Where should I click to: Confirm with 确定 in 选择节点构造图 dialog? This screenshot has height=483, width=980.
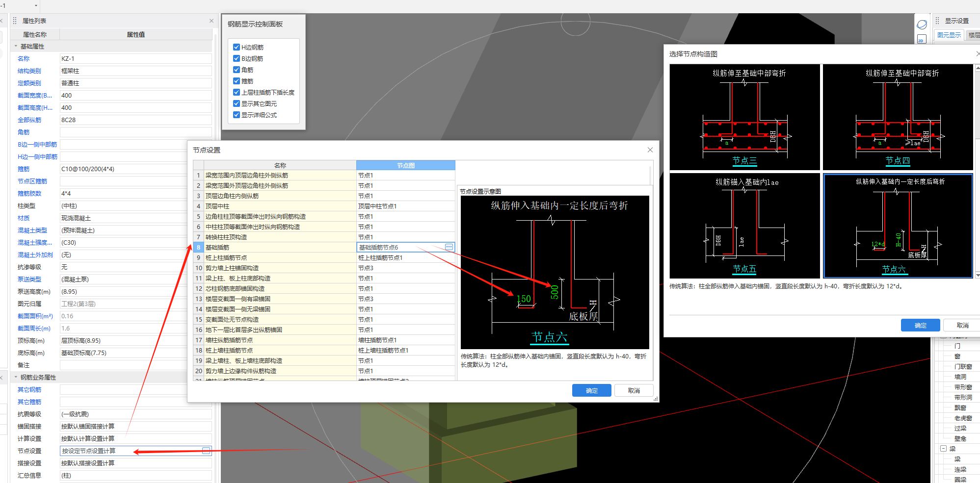pyautogui.click(x=921, y=325)
